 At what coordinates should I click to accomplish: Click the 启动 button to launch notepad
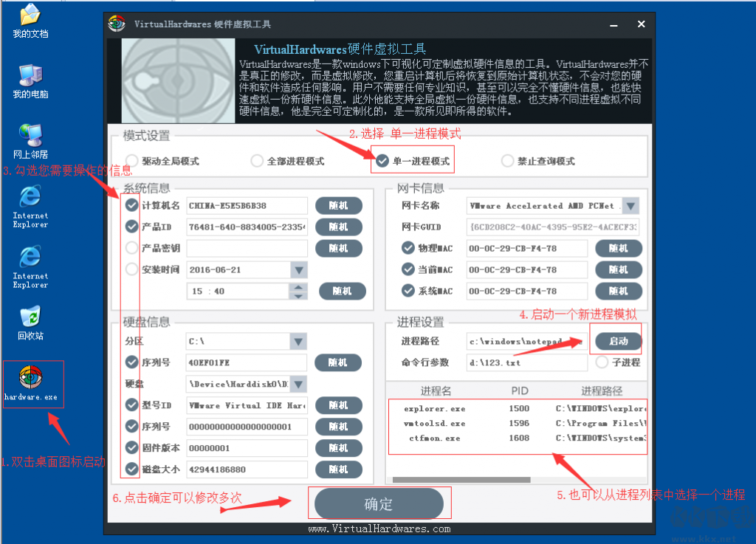tap(616, 340)
